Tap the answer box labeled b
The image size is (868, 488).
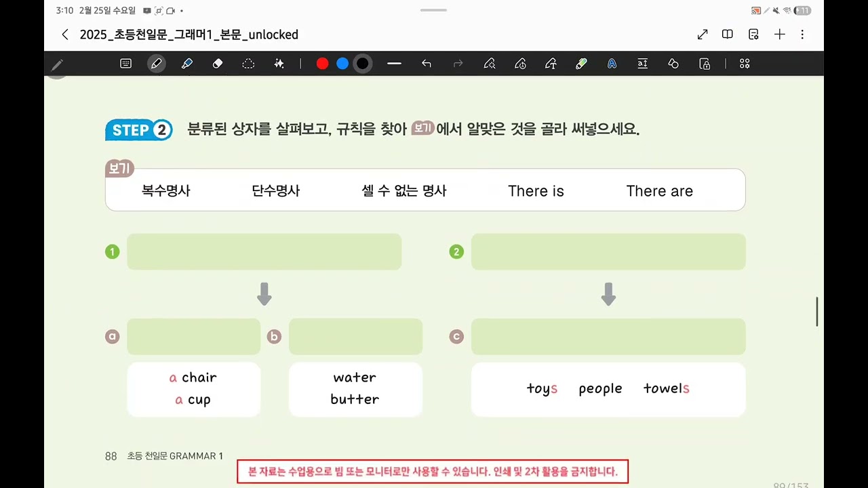coord(355,336)
